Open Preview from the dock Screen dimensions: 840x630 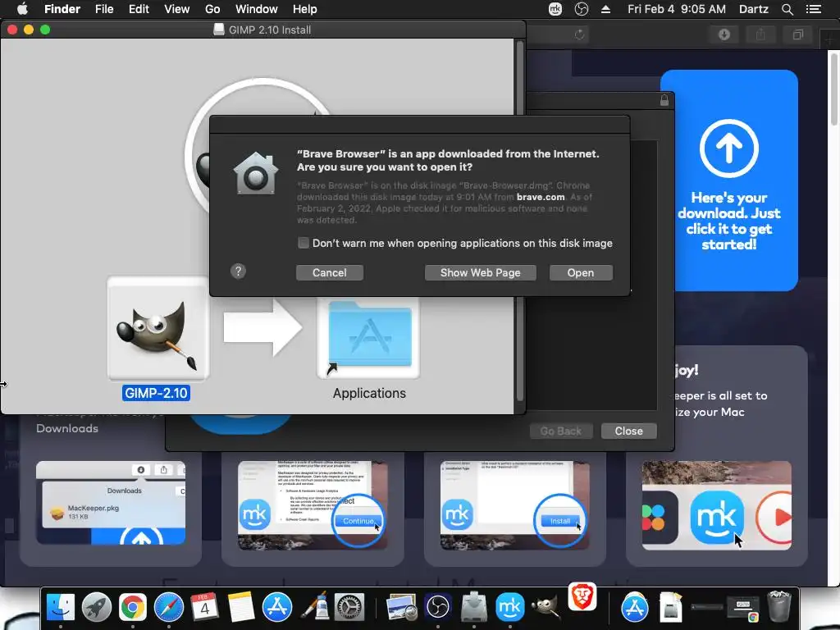pos(402,608)
